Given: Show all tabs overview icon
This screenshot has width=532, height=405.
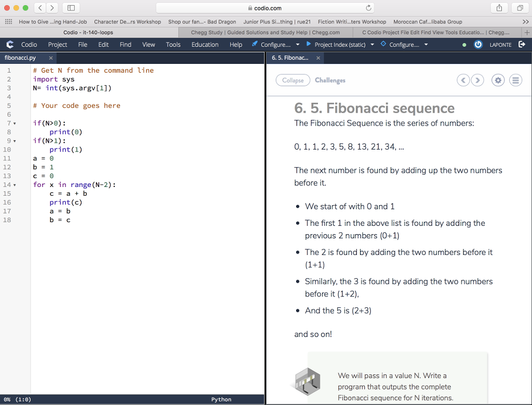Looking at the screenshot, I should (x=520, y=7).
